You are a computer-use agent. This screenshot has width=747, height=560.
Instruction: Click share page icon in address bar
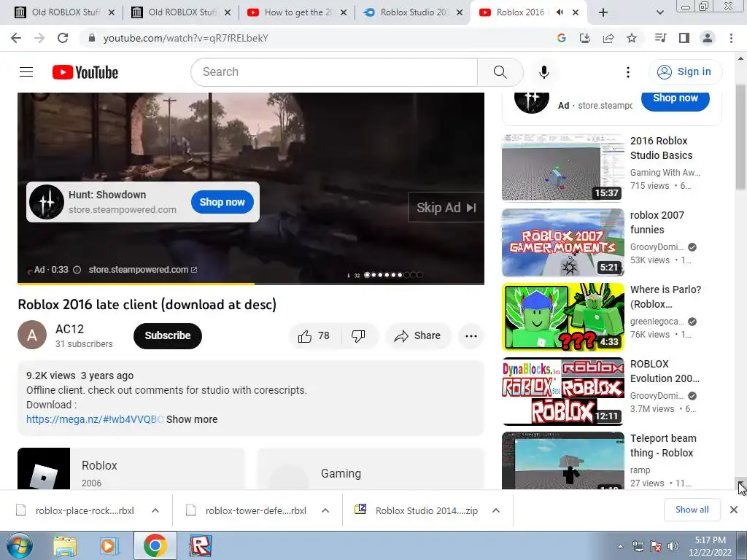(608, 38)
